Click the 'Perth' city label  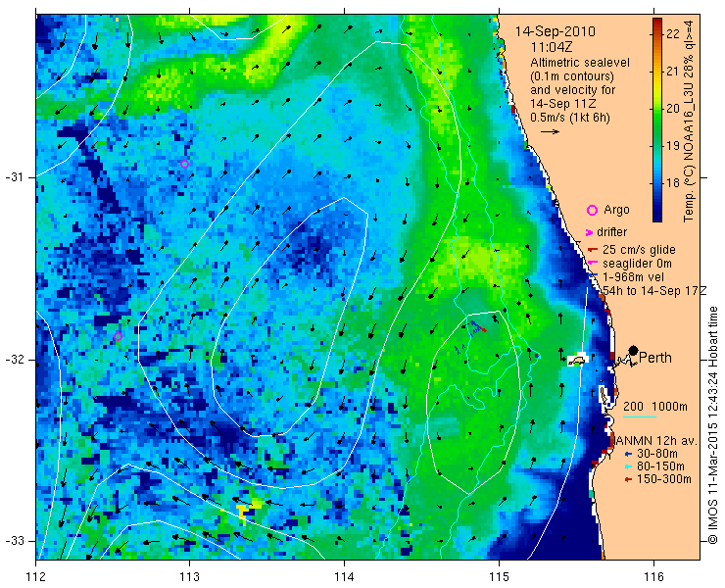pyautogui.click(x=655, y=358)
